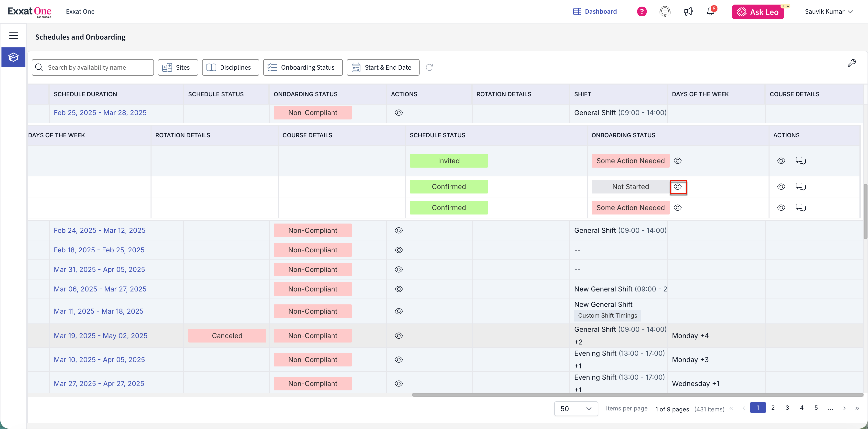Click the table settings wrench icon
This screenshot has height=429, width=868.
851,63
